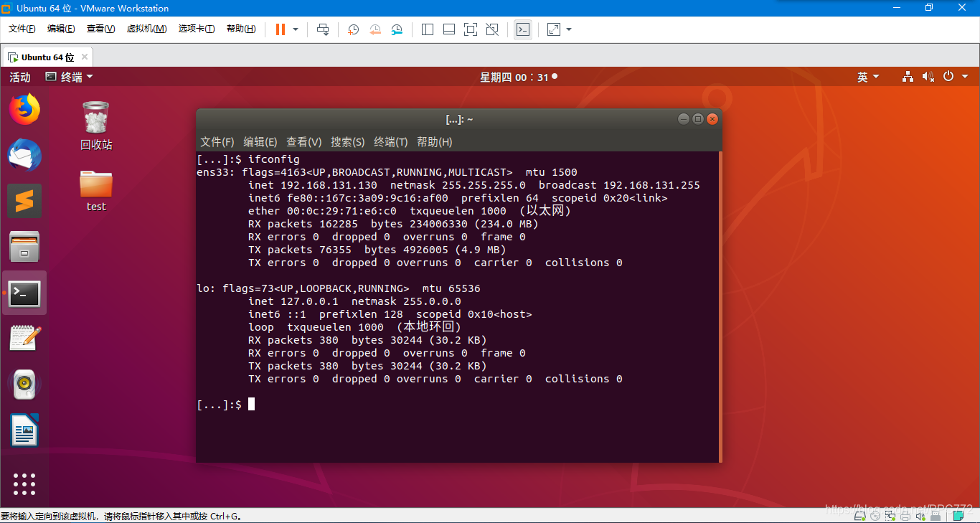Open the VMware 帮助(H) menu
Image resolution: width=980 pixels, height=523 pixels.
(241, 29)
